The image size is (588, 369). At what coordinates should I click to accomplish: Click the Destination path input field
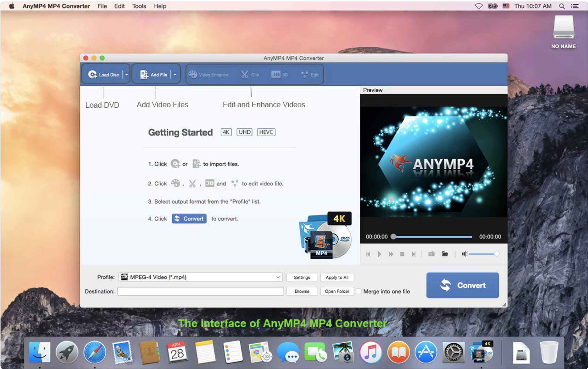pyautogui.click(x=201, y=291)
